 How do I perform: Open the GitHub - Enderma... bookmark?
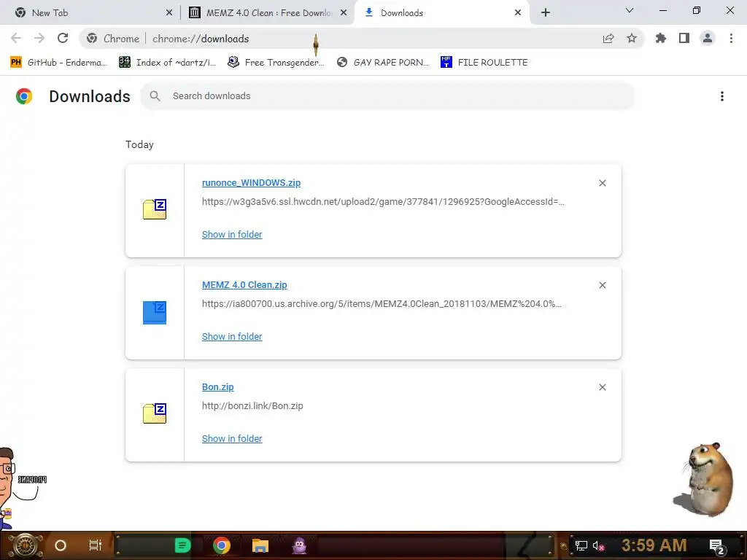[59, 63]
